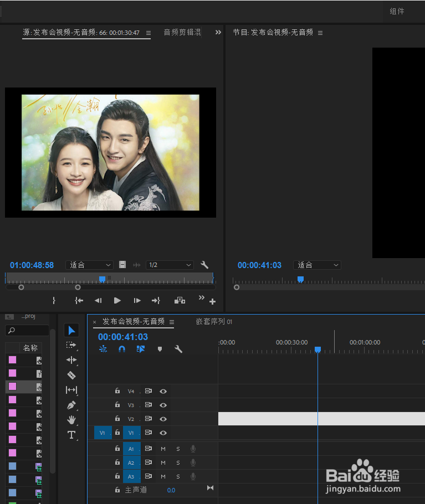Hide track V3 output with eye

163,405
